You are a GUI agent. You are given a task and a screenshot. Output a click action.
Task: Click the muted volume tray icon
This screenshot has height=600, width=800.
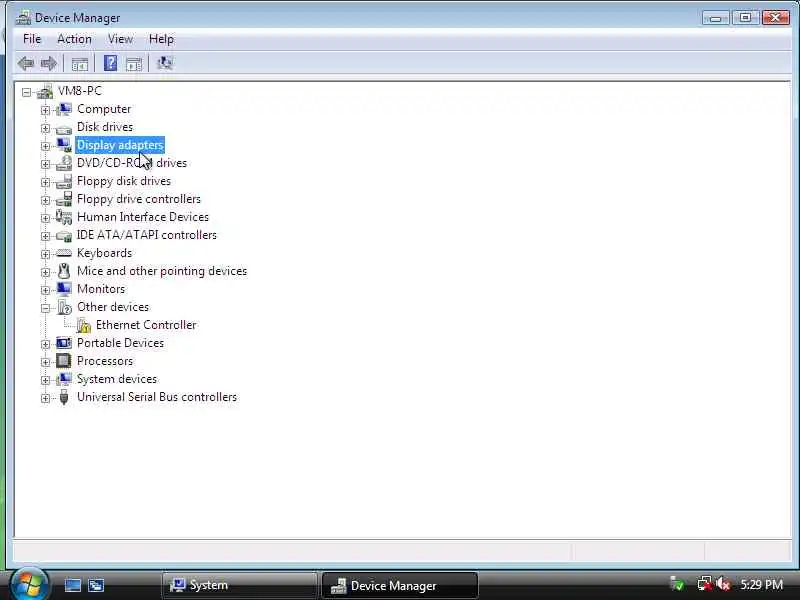(x=723, y=584)
